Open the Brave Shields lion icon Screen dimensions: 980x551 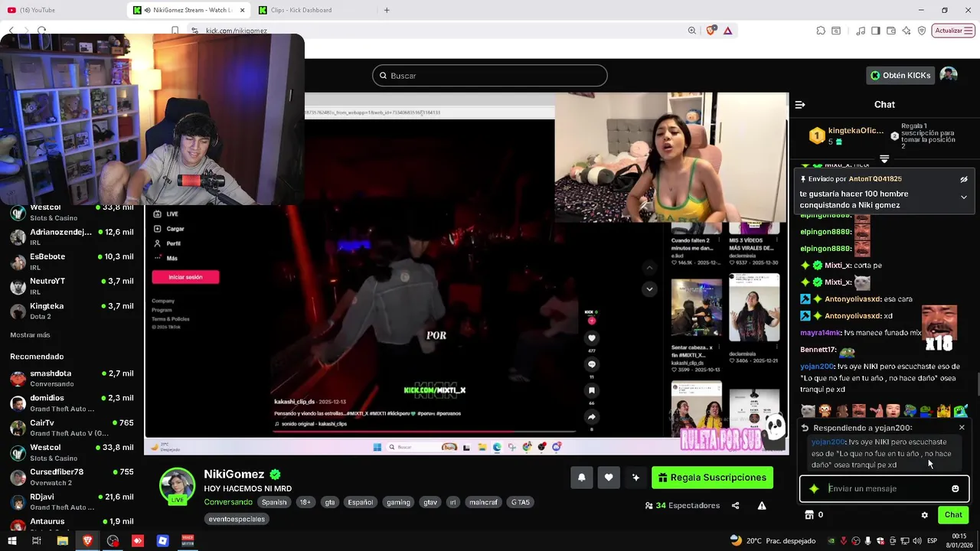click(711, 31)
